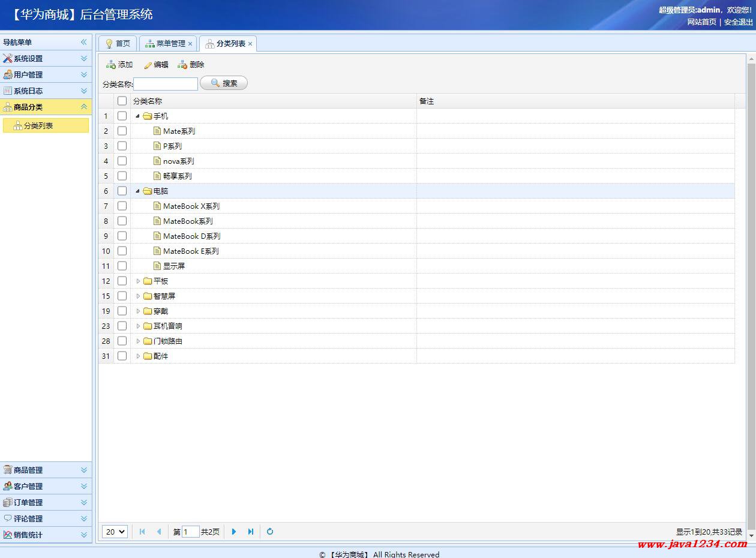Viewport: 756px width, 558px height.
Task: Click the 系统日志 log icon
Action: [8, 91]
